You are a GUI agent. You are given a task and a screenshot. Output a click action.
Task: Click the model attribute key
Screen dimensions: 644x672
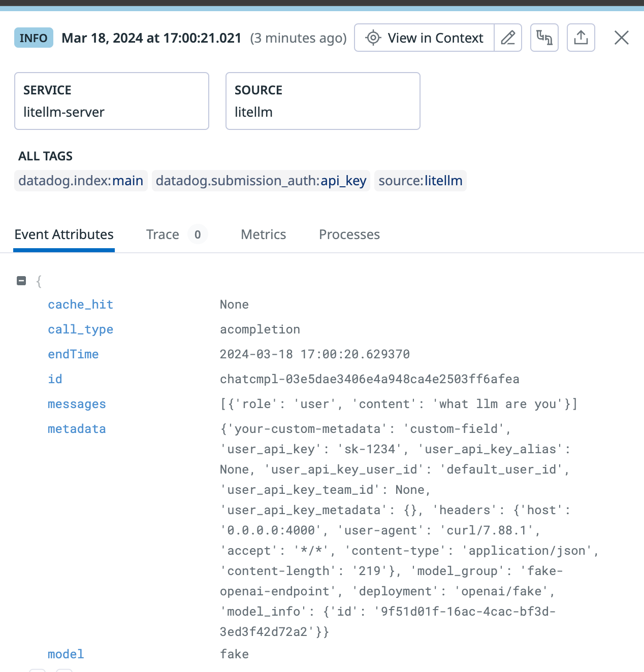tap(66, 654)
